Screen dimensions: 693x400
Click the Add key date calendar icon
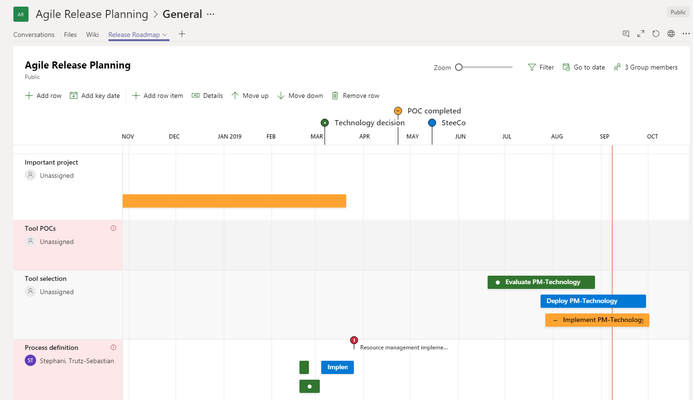click(x=73, y=95)
